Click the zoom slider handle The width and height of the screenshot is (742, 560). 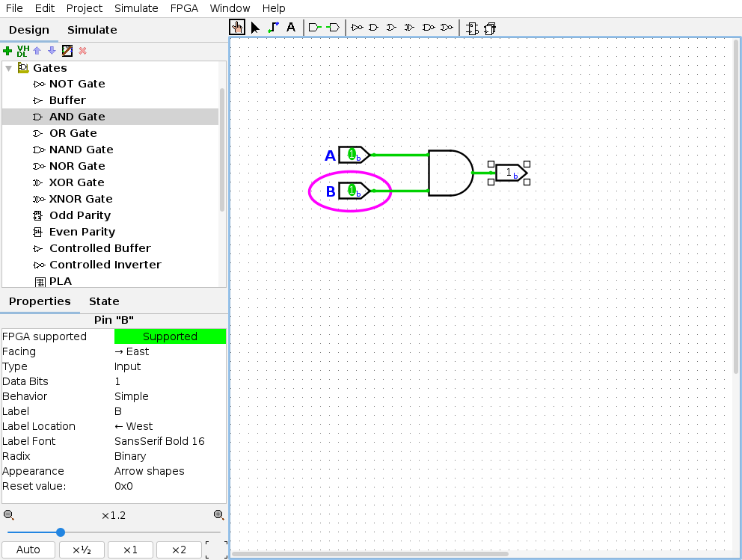(x=61, y=532)
